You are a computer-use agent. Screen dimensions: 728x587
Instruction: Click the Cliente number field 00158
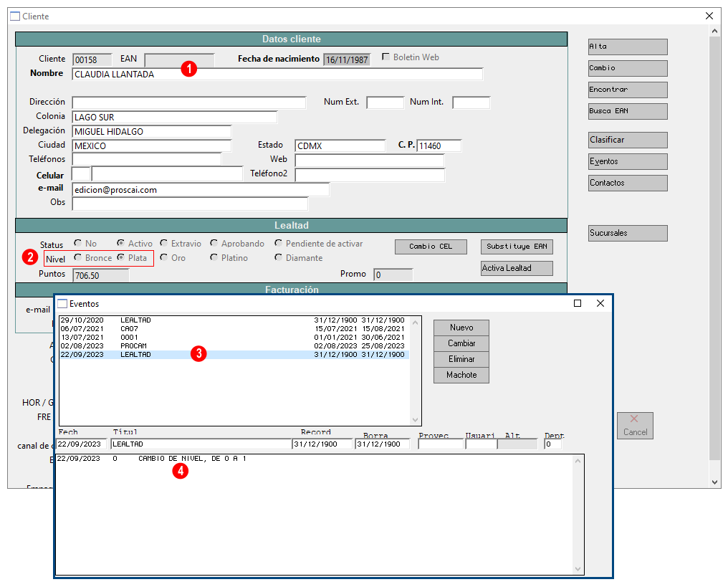click(92, 60)
